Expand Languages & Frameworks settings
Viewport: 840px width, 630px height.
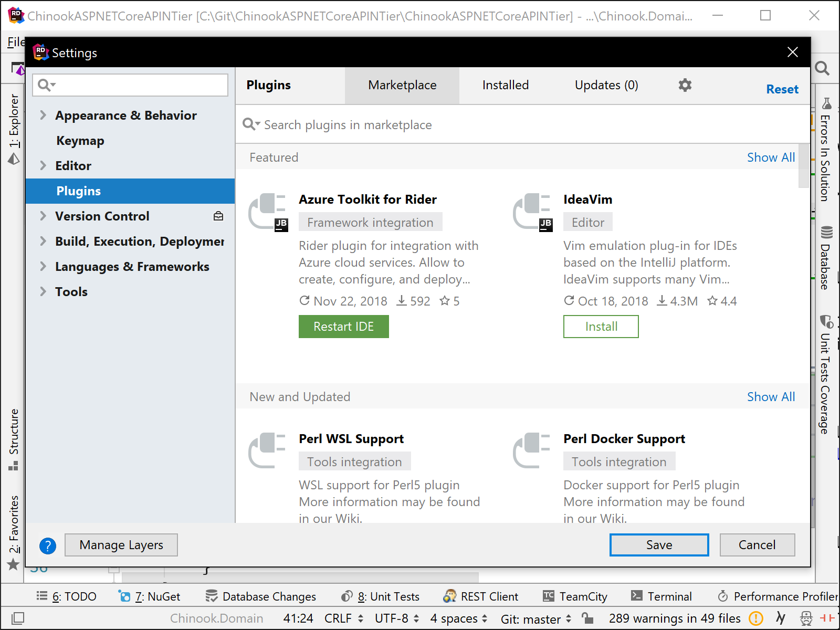(x=43, y=266)
